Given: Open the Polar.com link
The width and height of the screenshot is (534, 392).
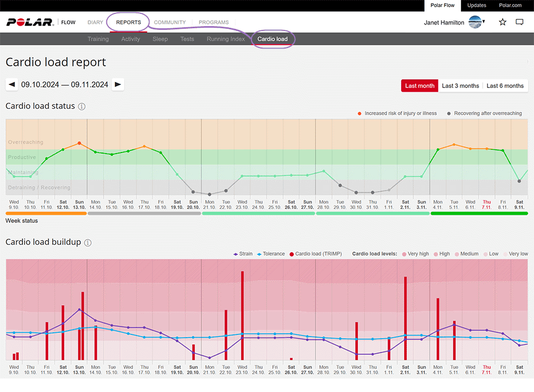Looking at the screenshot, I should (510, 5).
